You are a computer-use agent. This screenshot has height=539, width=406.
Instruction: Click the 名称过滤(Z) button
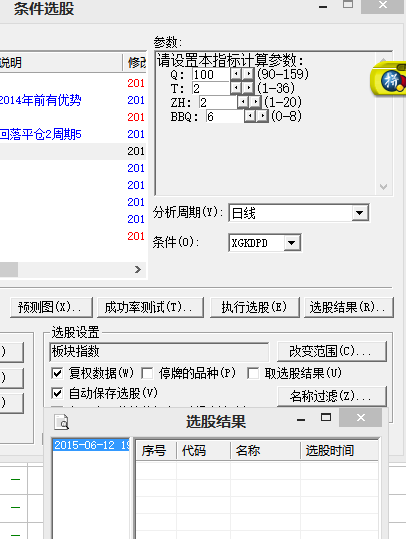coord(332,396)
